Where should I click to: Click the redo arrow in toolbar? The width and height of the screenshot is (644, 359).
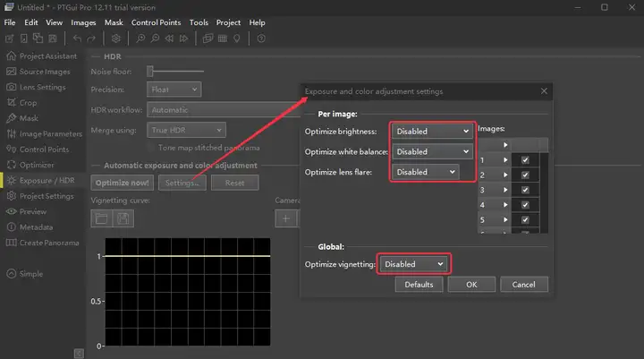click(x=91, y=38)
